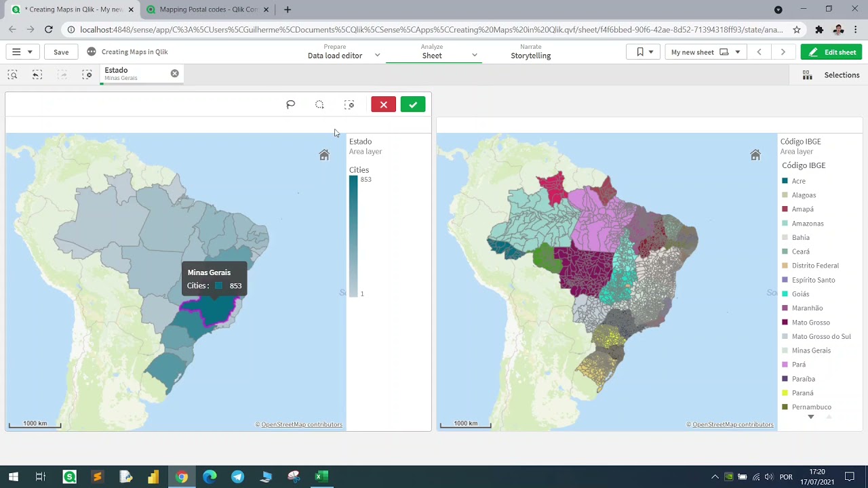Open Power BI from the taskbar
The image size is (868, 488).
(153, 476)
